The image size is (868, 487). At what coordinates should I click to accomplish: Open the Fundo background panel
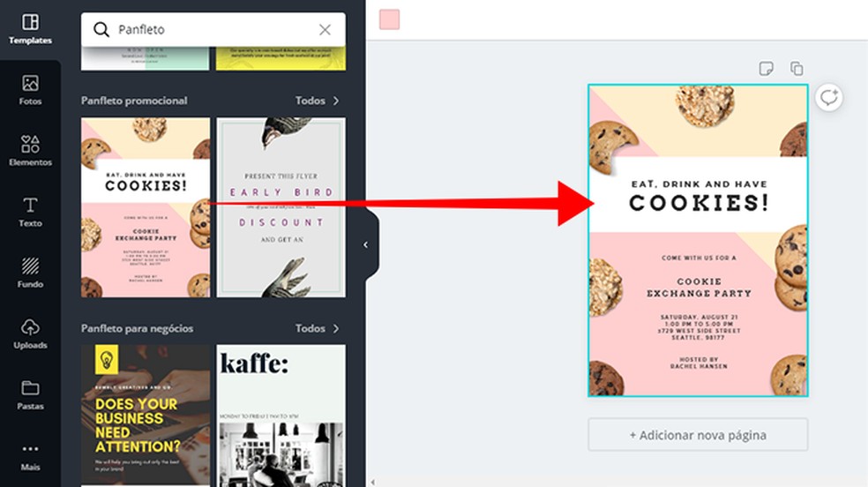coord(30,273)
